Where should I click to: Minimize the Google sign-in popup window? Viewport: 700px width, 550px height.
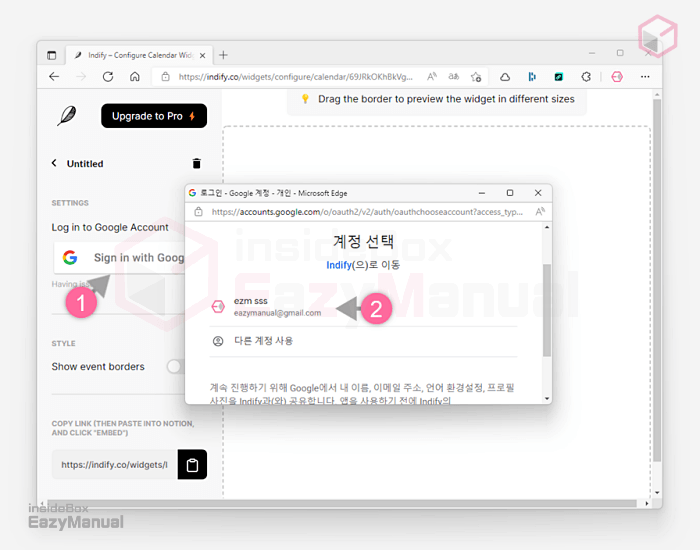pyautogui.click(x=482, y=193)
